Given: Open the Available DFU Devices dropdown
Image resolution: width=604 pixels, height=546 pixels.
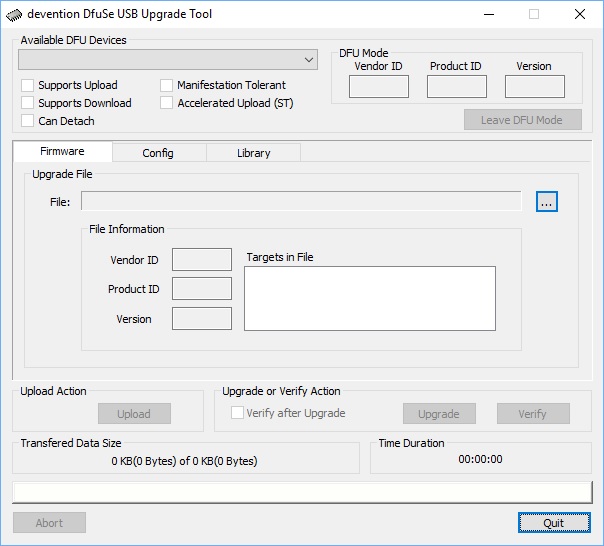Looking at the screenshot, I should click(168, 60).
